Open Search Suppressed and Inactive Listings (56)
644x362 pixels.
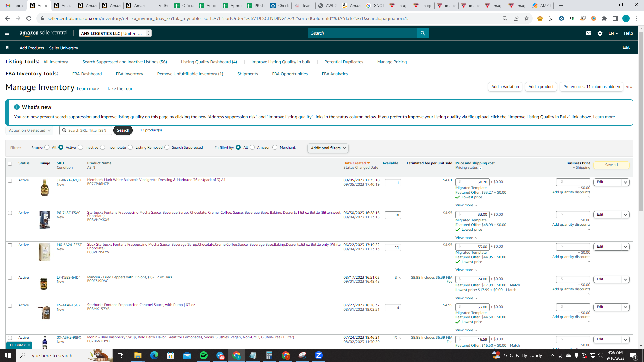tap(124, 62)
